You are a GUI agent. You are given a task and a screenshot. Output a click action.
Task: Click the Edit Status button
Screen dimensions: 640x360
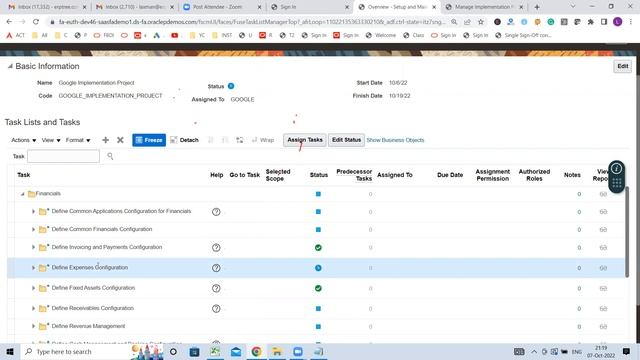[x=346, y=140]
